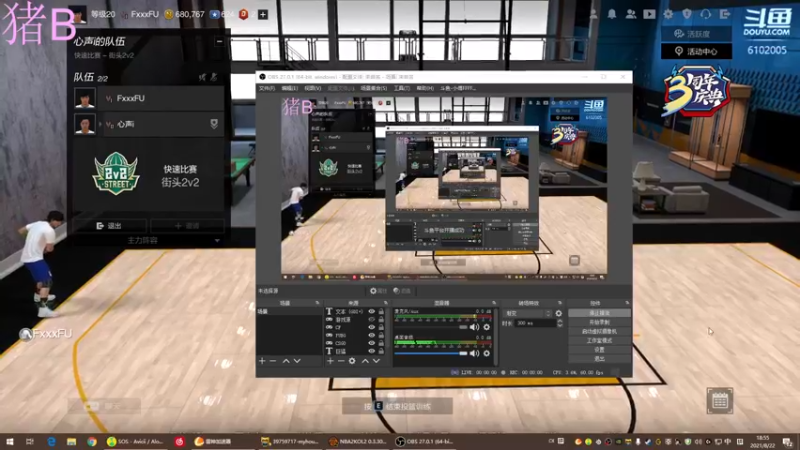Adjust transition duration stepper arrows
This screenshot has height=450, width=800.
[x=560, y=323]
